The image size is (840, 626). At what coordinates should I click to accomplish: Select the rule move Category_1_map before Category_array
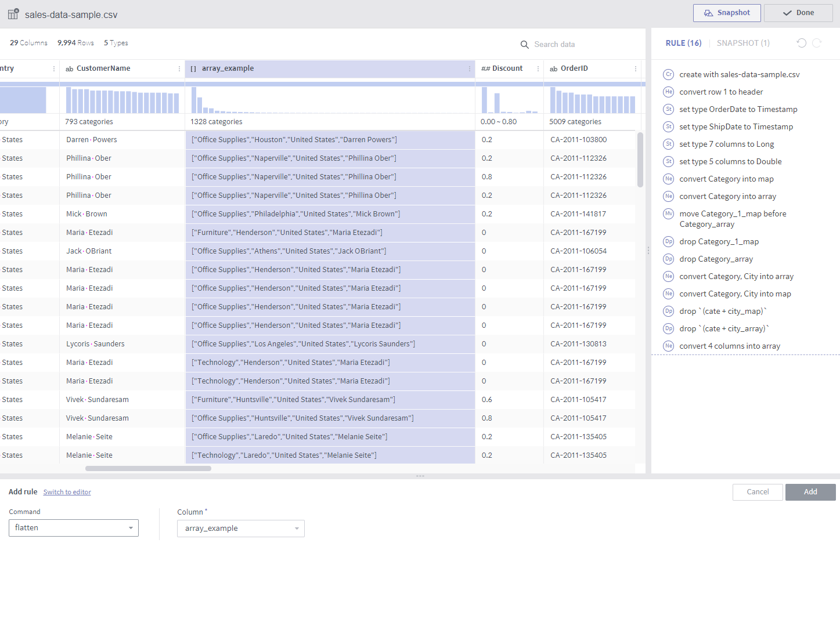pyautogui.click(x=733, y=219)
